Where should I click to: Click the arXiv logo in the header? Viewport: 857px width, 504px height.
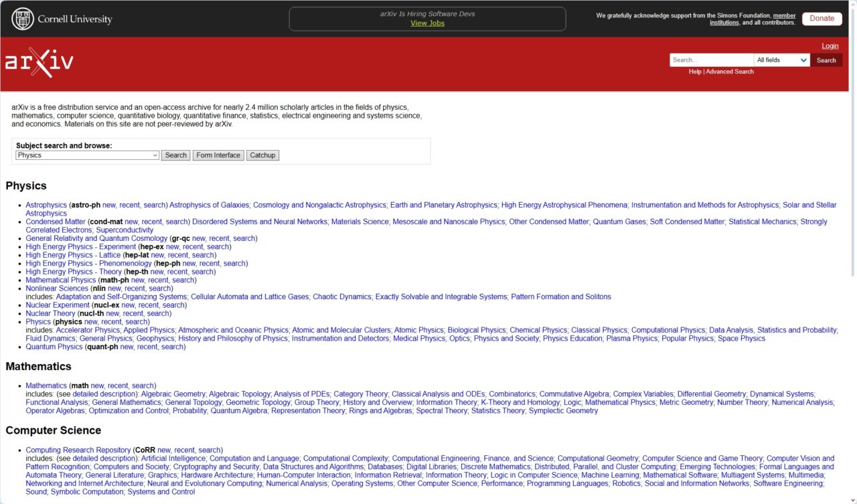click(x=38, y=63)
